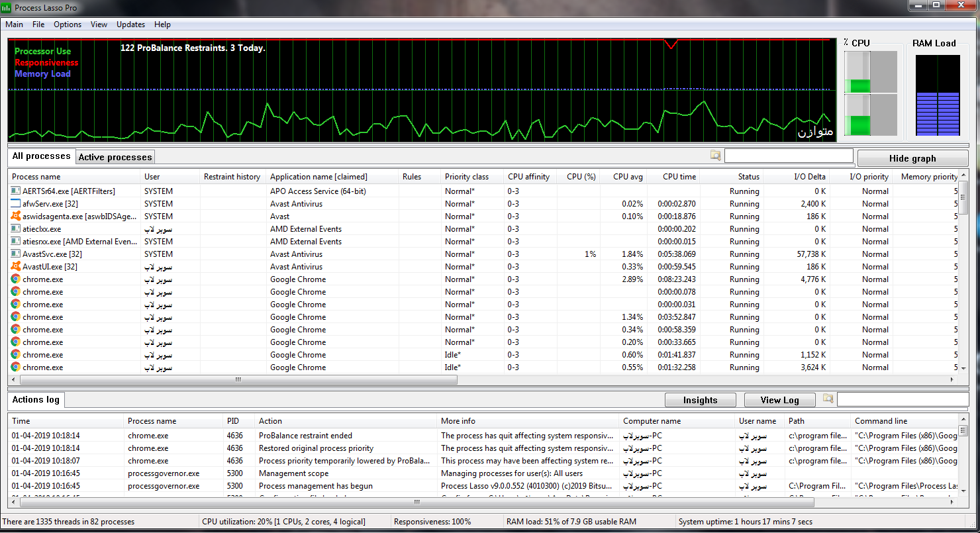Screen dimensions: 980x533
Task: Click the AvastUI.exe orange icon
Action: coord(16,266)
